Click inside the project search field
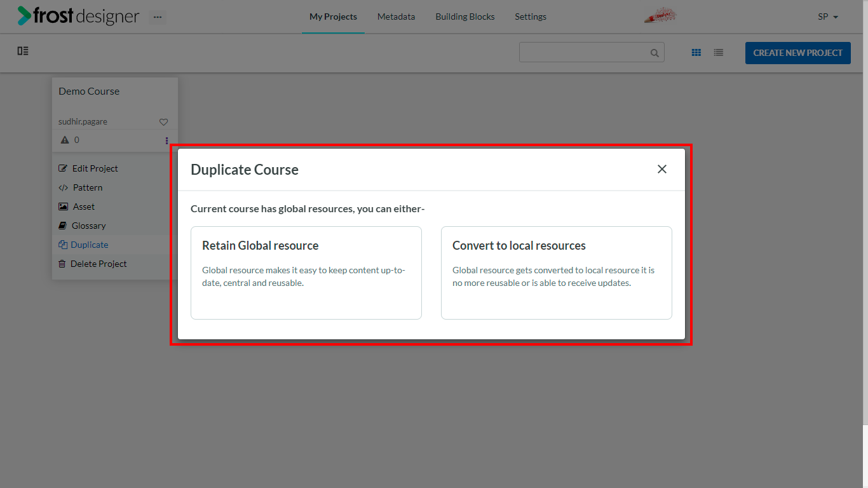Viewport: 868px width, 488px height. (592, 53)
